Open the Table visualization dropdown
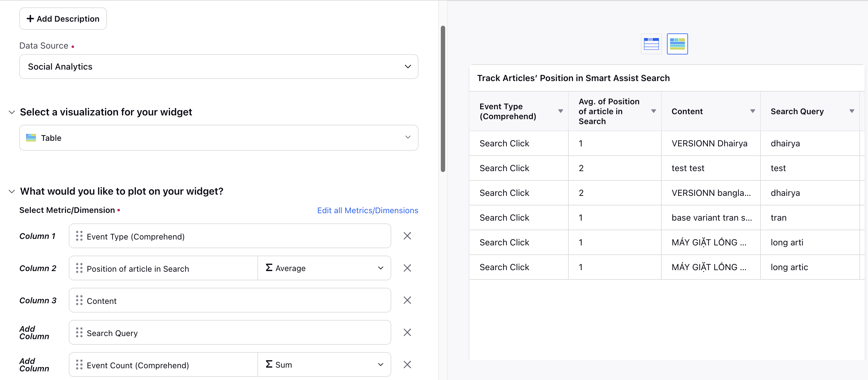The height and width of the screenshot is (380, 868). [x=219, y=138]
